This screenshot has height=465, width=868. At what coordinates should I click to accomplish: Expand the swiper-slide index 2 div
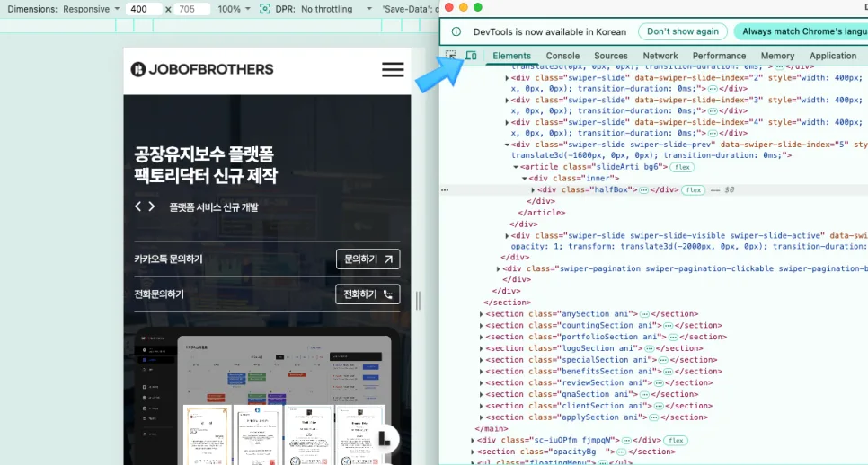pos(507,78)
